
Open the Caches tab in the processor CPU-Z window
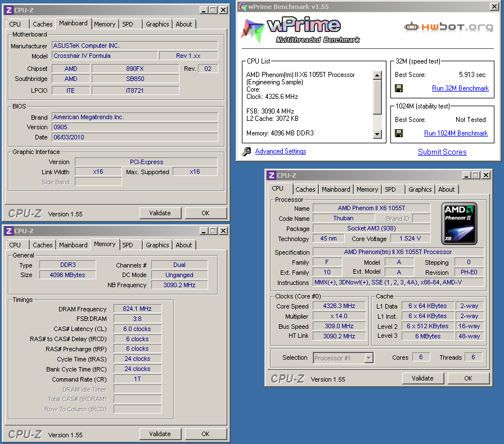pyautogui.click(x=305, y=189)
